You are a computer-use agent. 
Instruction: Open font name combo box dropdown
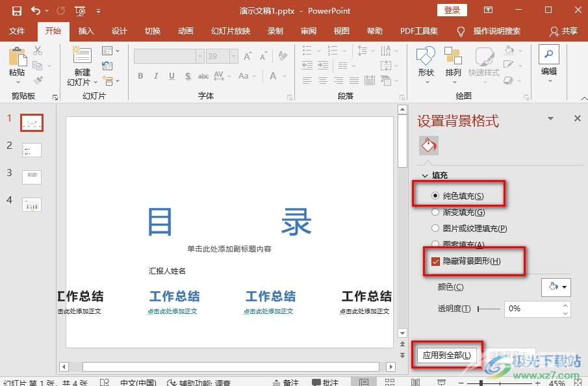[x=199, y=57]
